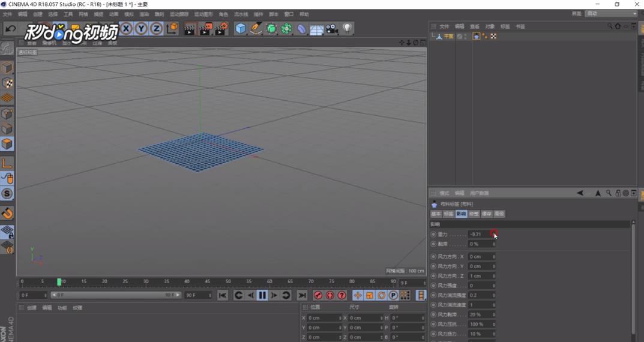This screenshot has height=342, width=644.
Task: Click stepper arrows of gravity -9.71 field
Action: coord(494,235)
